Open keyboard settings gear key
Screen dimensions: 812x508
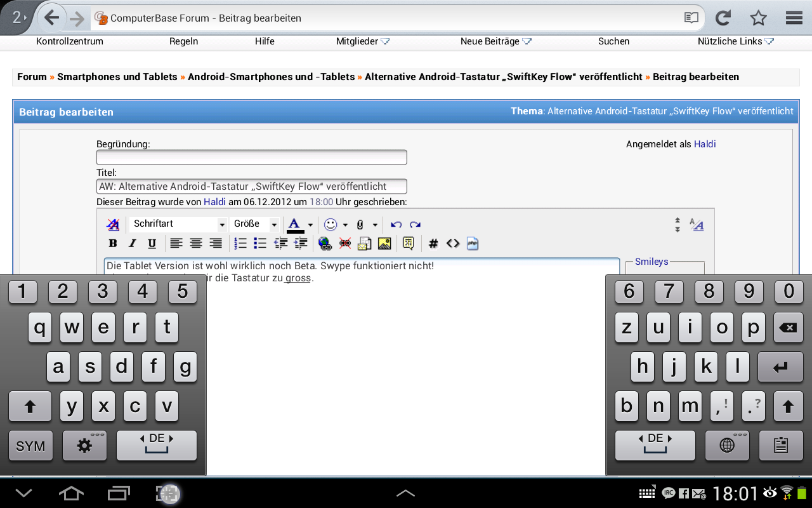click(x=84, y=446)
